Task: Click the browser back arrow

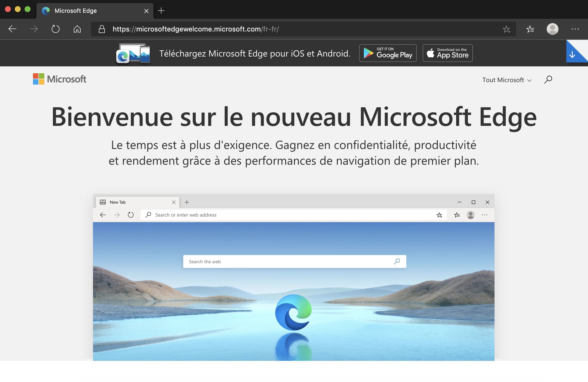Action: click(12, 29)
